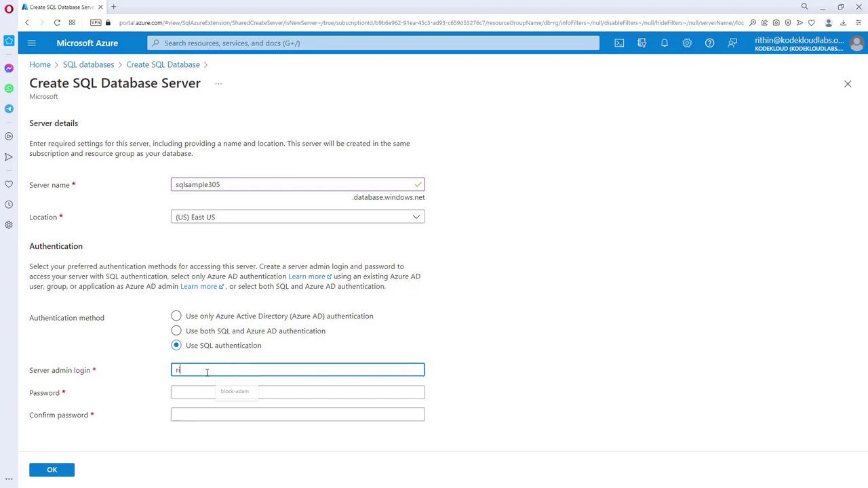Open the Speed Dial start page grid
Image resolution: width=868 pixels, height=488 pixels.
click(72, 22)
